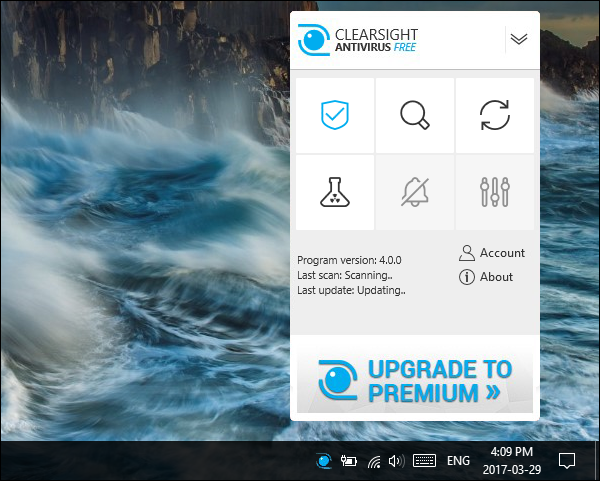Viewport: 600px width, 481px height.
Task: Open the Wi-Fi network tray icon
Action: (374, 461)
